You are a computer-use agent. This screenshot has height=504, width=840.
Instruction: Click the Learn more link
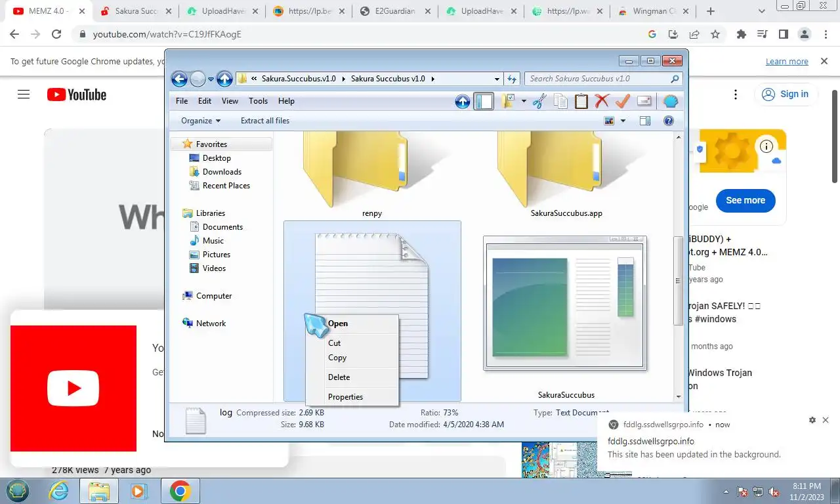point(787,61)
